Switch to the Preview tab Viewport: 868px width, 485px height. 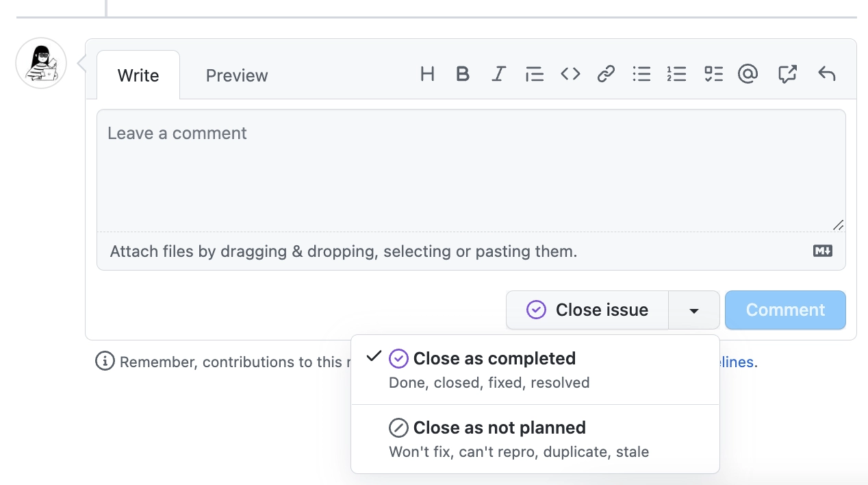237,75
